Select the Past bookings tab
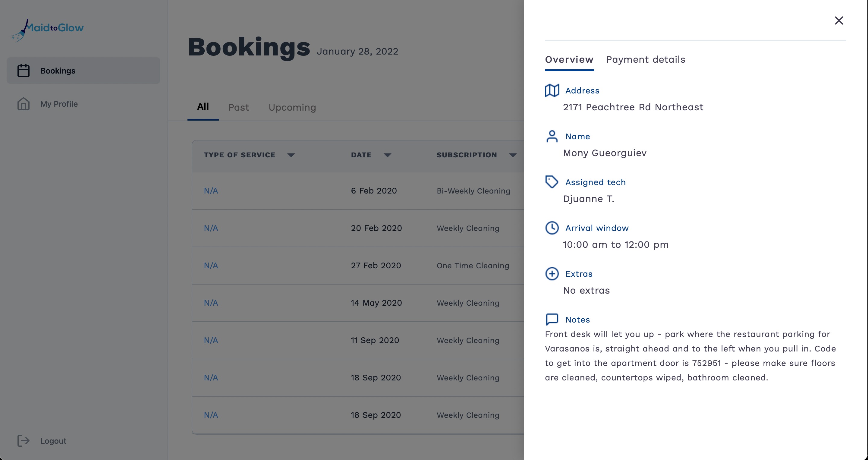This screenshot has width=868, height=460. point(239,108)
